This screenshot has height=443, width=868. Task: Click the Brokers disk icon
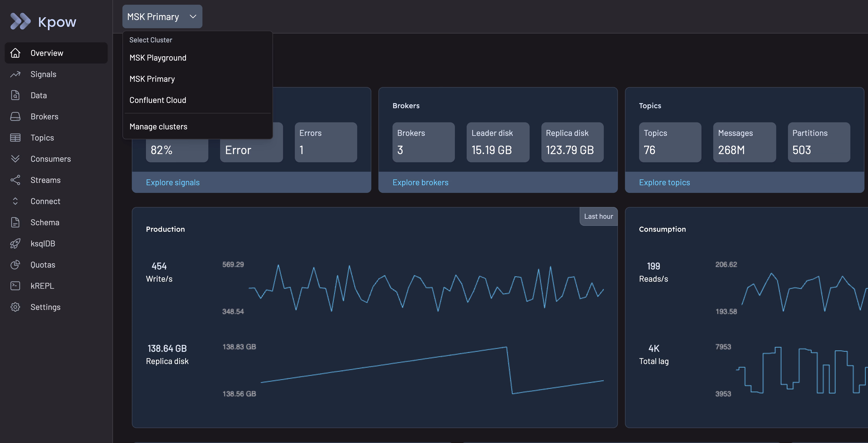point(15,116)
